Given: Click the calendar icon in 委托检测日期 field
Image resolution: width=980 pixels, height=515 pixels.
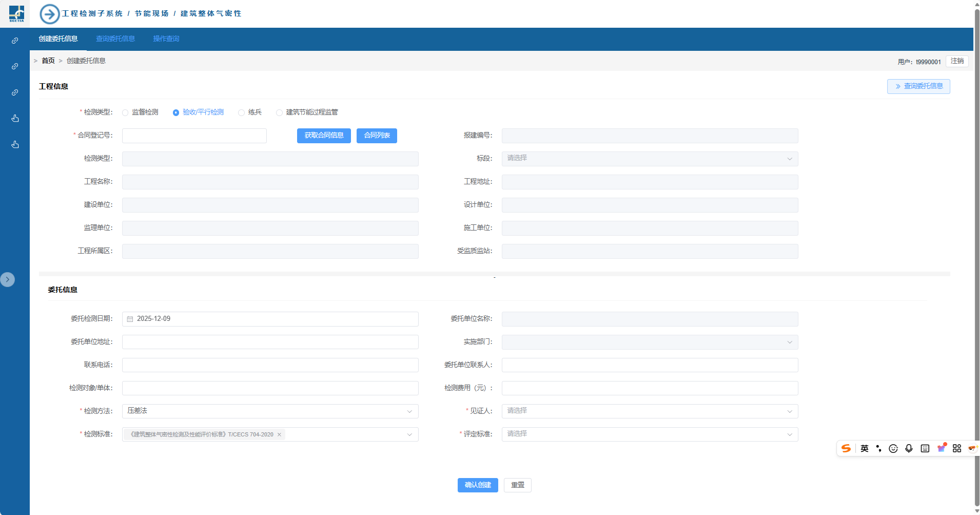Looking at the screenshot, I should (x=130, y=319).
